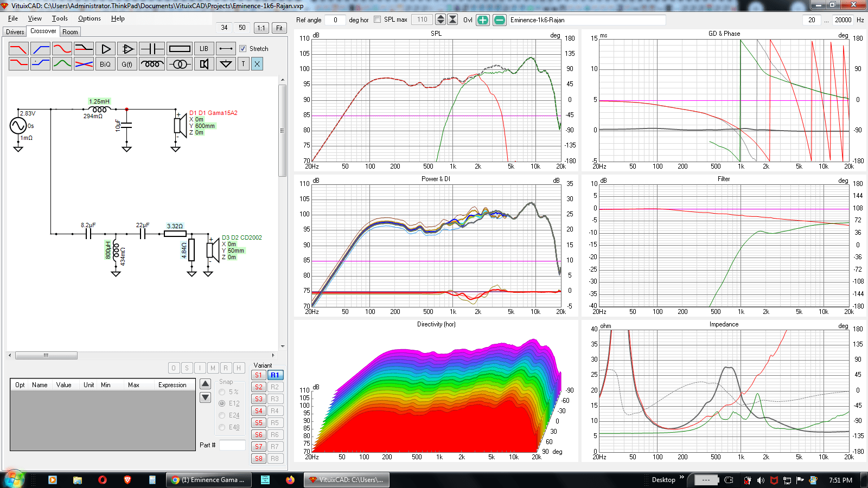Select the inductor coil tool
The width and height of the screenshot is (868, 488).
[x=152, y=64]
